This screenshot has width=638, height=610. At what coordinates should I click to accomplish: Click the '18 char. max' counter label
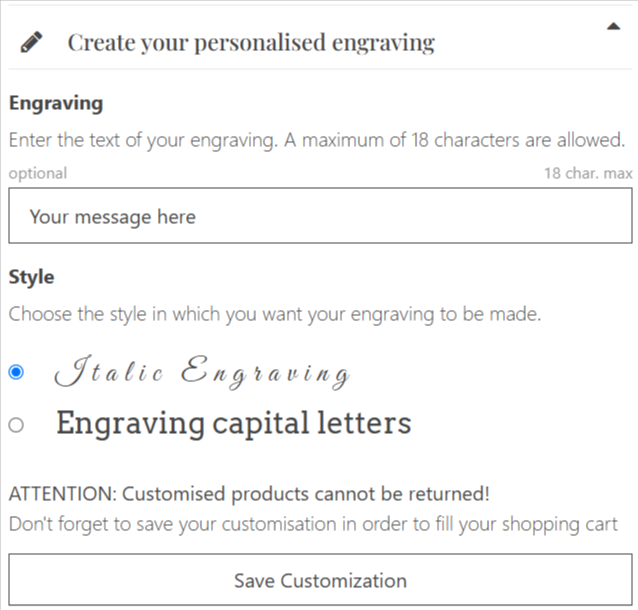pyautogui.click(x=588, y=173)
